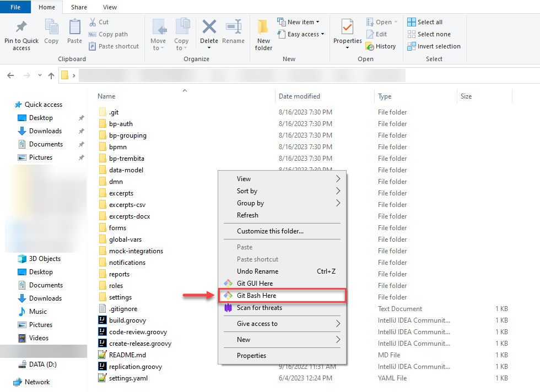
Task: Open Properties from the ribbon
Action: click(x=347, y=28)
